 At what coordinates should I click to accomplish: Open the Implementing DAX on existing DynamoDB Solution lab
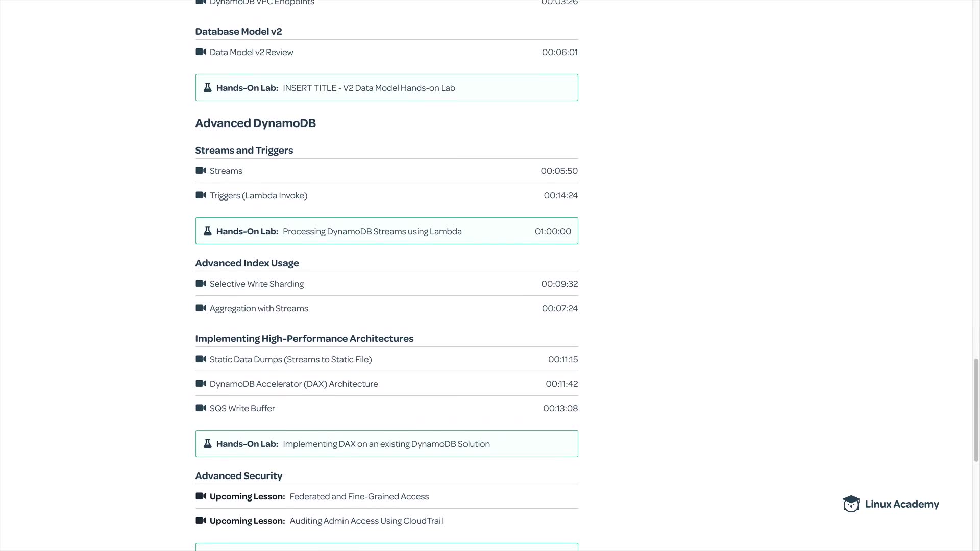tap(386, 444)
